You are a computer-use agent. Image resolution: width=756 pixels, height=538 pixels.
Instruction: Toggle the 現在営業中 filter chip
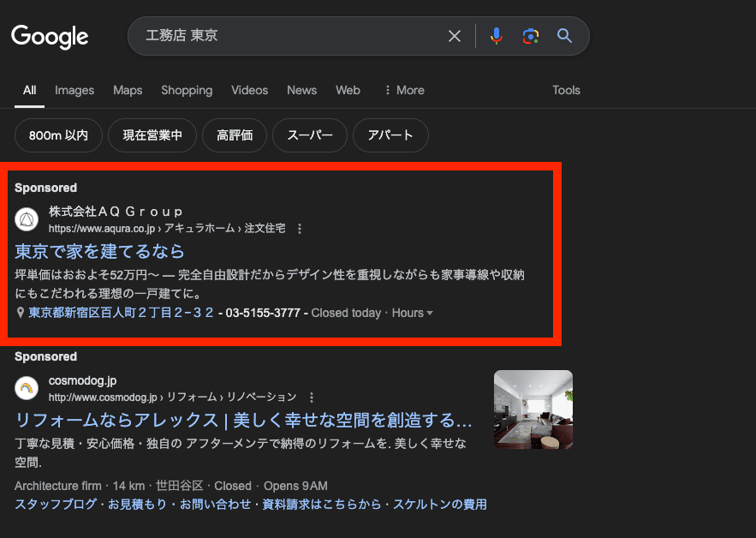point(152,135)
